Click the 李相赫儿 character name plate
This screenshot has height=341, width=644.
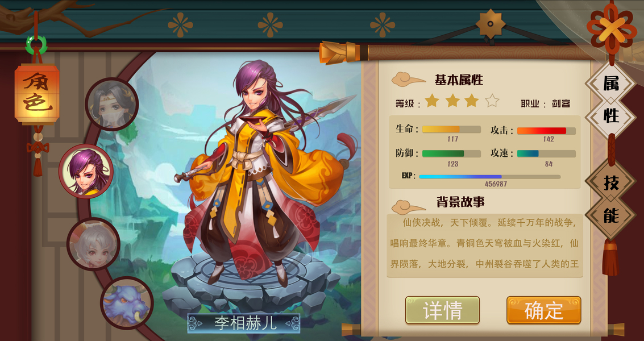(x=244, y=323)
